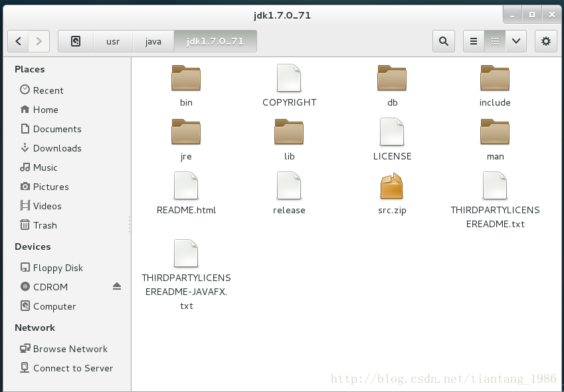564x392 pixels.
Task: Open Music in sidebar
Action: point(39,167)
